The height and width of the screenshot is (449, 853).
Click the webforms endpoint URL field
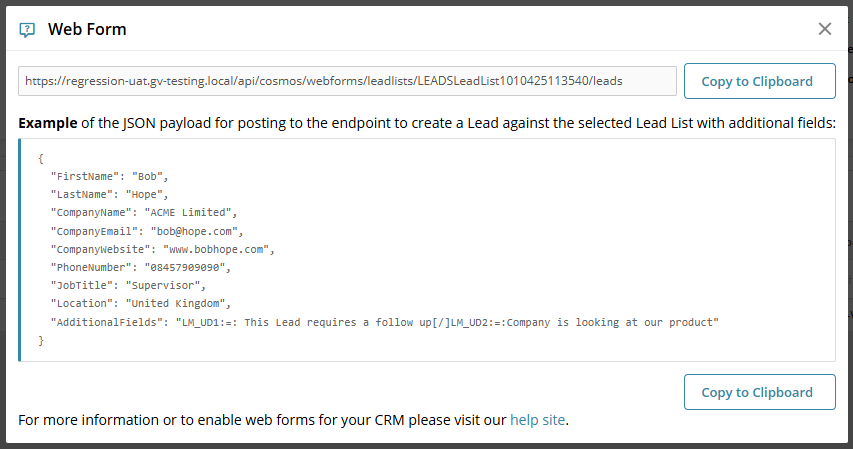[347, 81]
